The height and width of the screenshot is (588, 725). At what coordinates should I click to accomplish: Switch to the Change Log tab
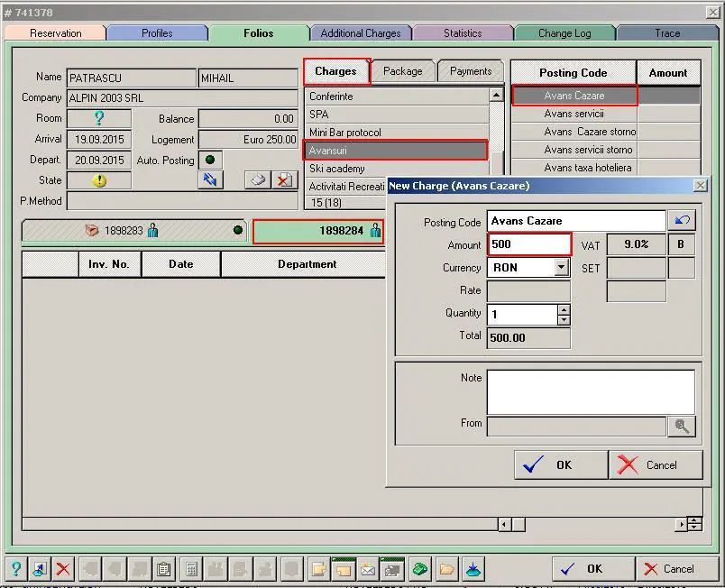564,33
